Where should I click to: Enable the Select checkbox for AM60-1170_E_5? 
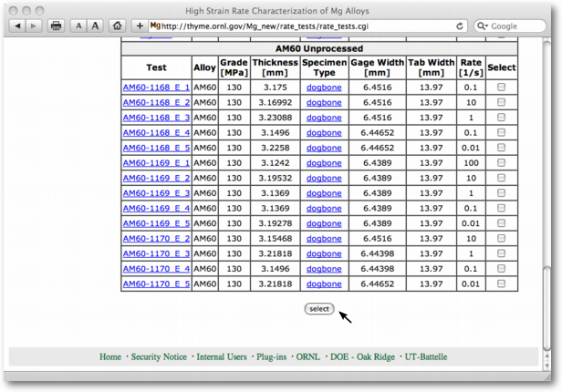point(501,284)
